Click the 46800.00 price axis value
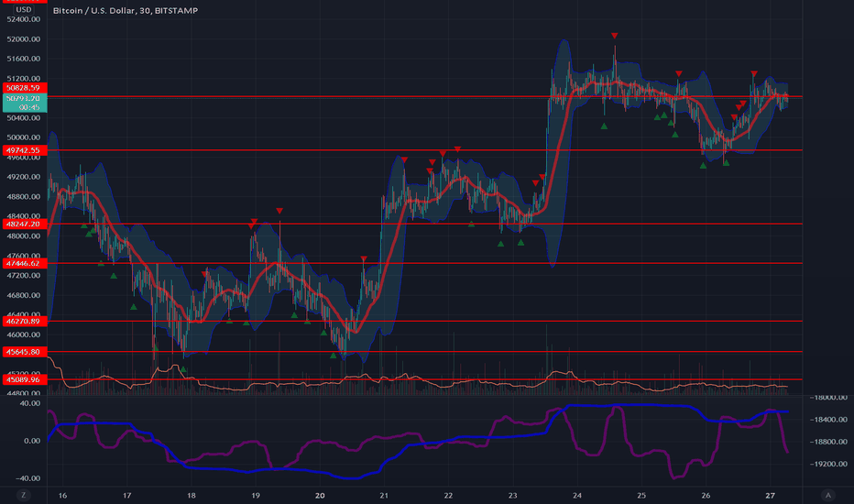The image size is (854, 504). pyautogui.click(x=24, y=295)
